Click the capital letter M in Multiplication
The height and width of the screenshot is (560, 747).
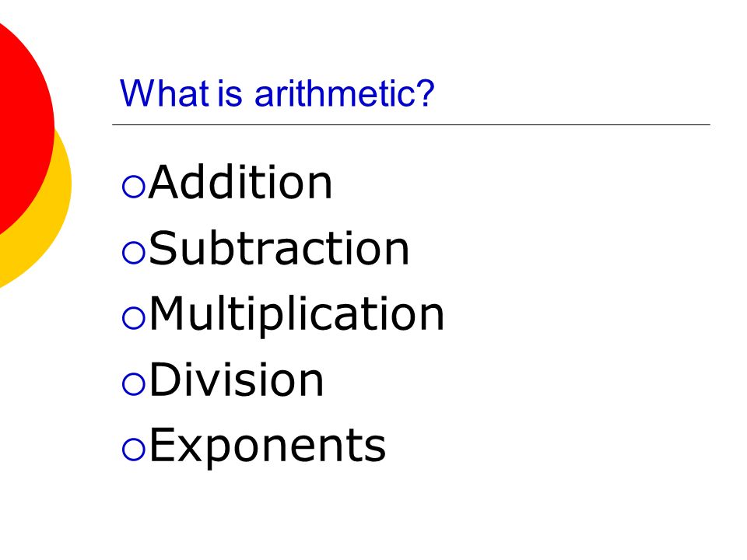[168, 313]
